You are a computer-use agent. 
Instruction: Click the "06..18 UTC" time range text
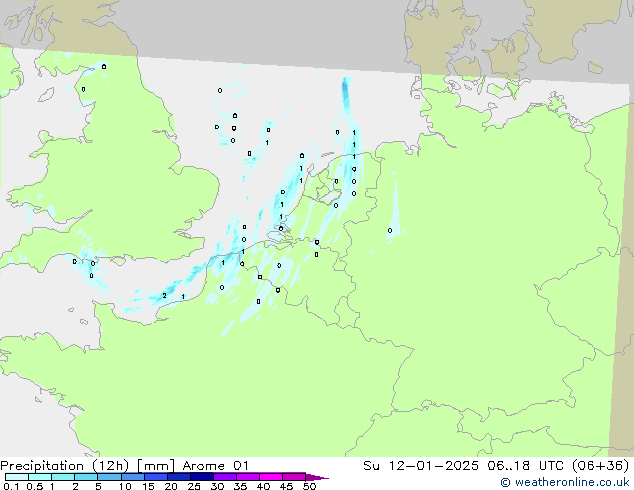525,466
